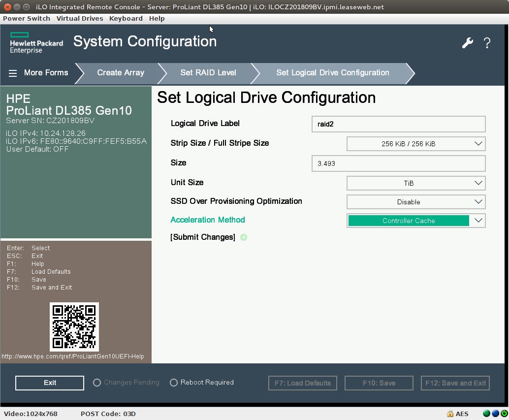509x420 pixels.
Task: Click the F12: Save and Exit shortcut hint
Action: pos(39,288)
